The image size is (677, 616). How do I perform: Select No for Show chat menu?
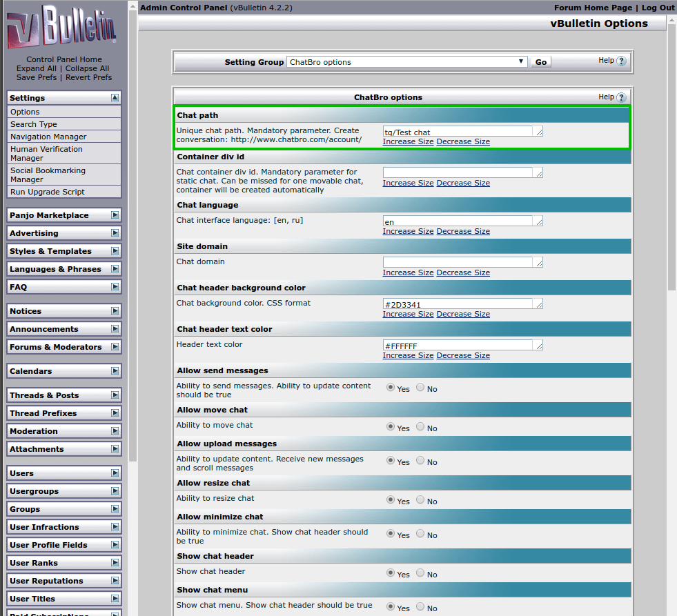[420, 606]
